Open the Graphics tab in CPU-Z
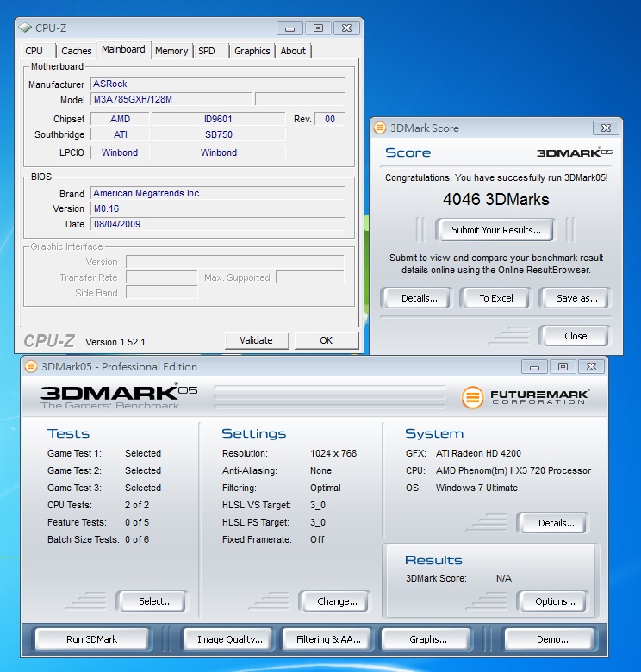 click(x=252, y=51)
